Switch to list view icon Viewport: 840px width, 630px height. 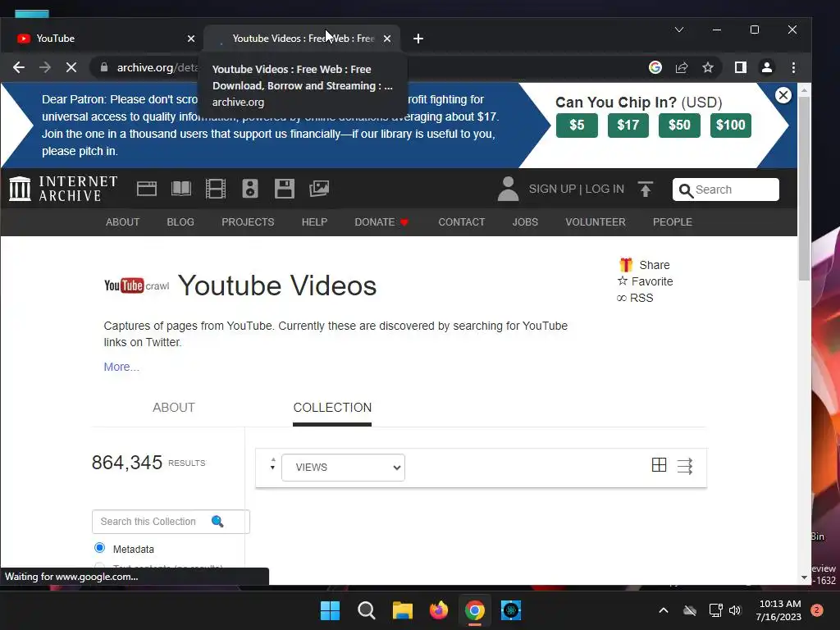tap(685, 466)
